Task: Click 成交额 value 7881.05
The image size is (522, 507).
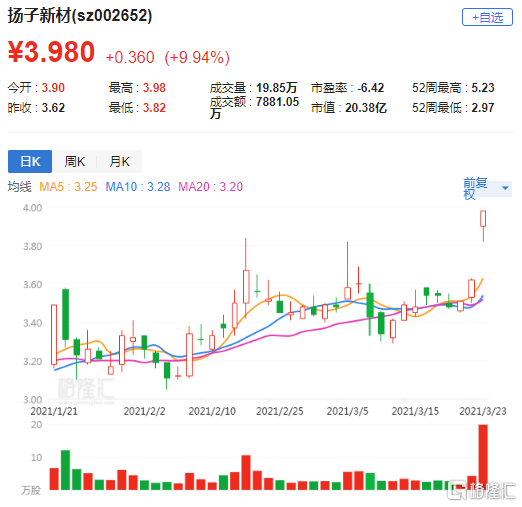Action: (x=277, y=102)
